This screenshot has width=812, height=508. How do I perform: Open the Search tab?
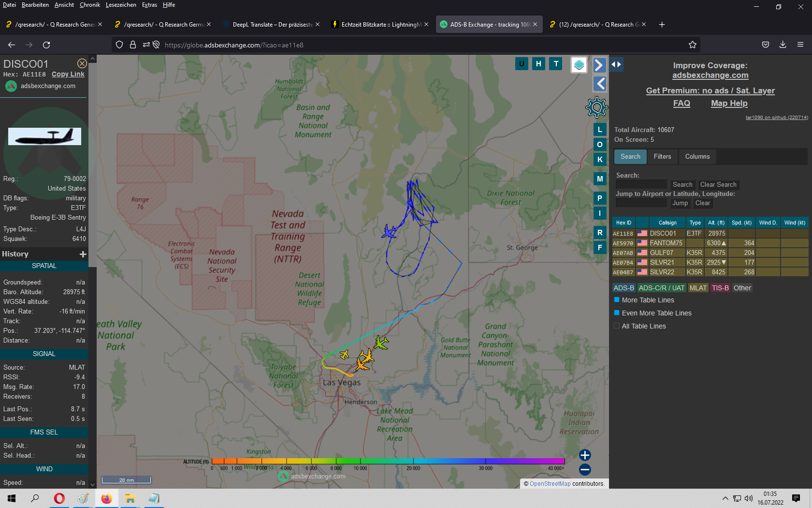pyautogui.click(x=630, y=156)
